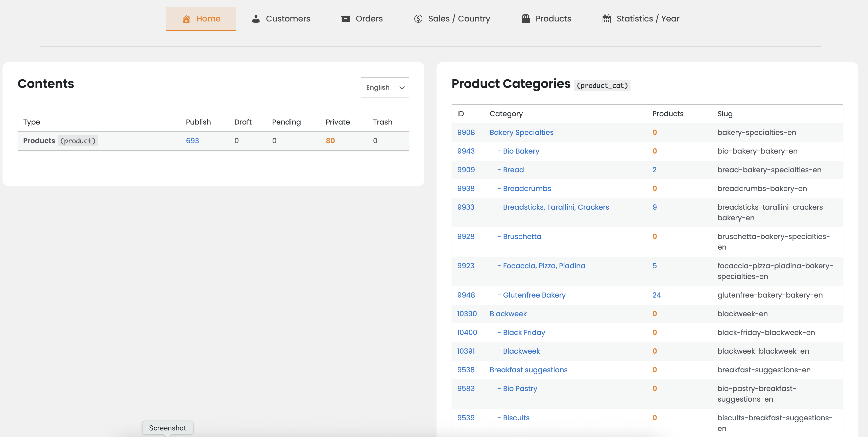The height and width of the screenshot is (437, 868).
Task: Click the Home house icon
Action: (x=186, y=19)
